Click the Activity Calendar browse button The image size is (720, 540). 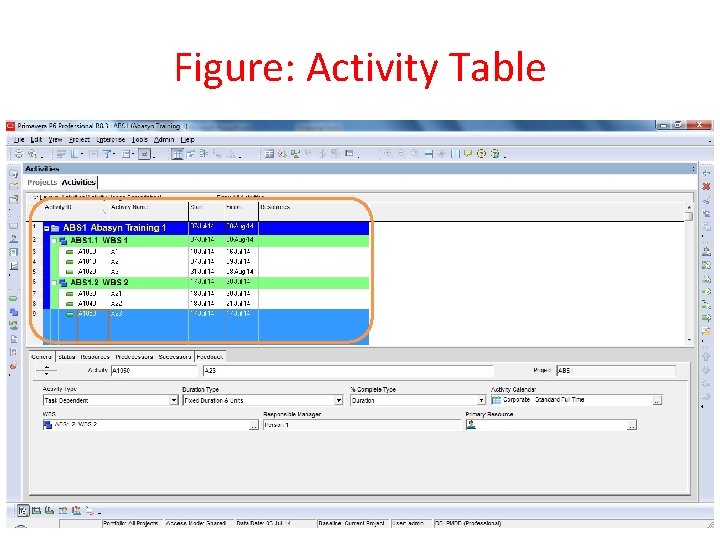pyautogui.click(x=657, y=401)
